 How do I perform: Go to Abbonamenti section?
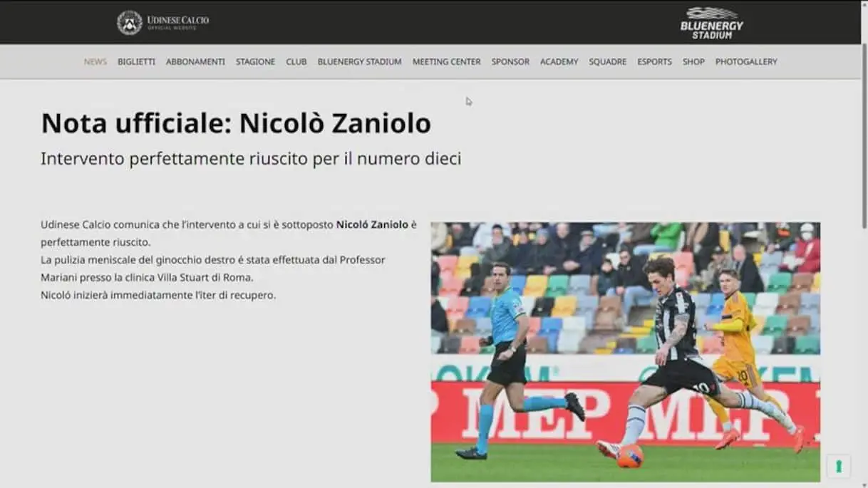(x=195, y=62)
